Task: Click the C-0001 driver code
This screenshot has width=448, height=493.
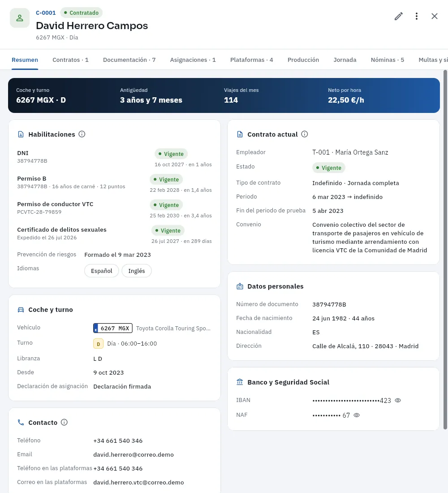Action: [46, 13]
